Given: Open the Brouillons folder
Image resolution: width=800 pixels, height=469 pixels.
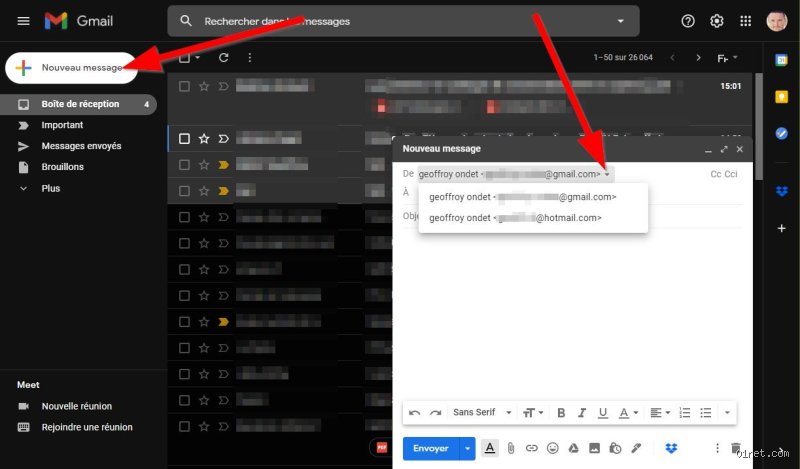Looking at the screenshot, I should coord(62,167).
